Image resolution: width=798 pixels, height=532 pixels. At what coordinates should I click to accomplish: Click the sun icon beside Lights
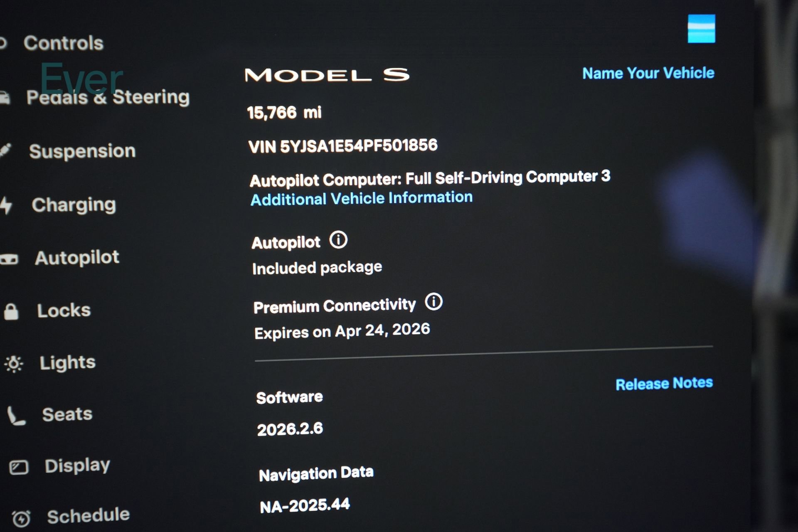point(14,364)
